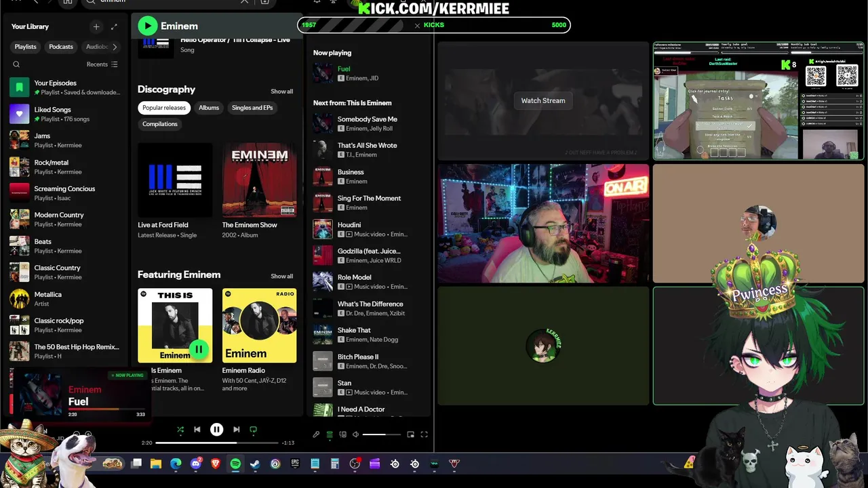Open Task View from the taskbar

(x=136, y=464)
